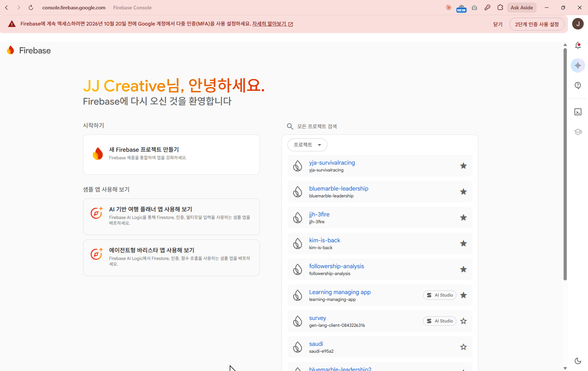Click the 새 Firebase 프로젝트 만들기 card
588x371 pixels.
(x=171, y=155)
